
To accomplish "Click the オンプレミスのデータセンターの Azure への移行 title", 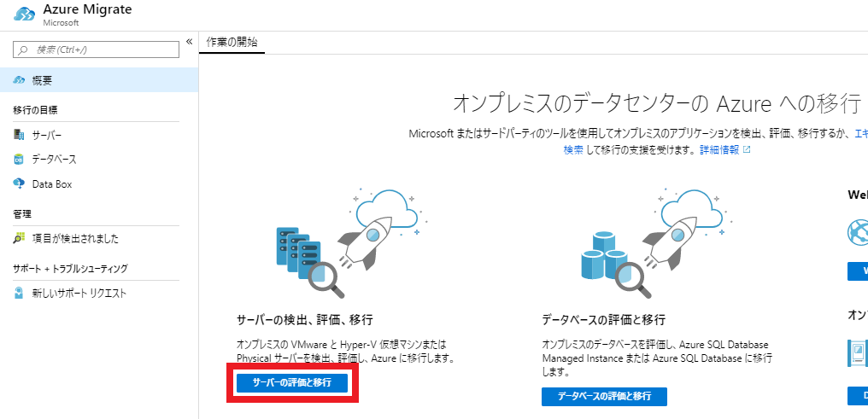I will coord(657,103).
